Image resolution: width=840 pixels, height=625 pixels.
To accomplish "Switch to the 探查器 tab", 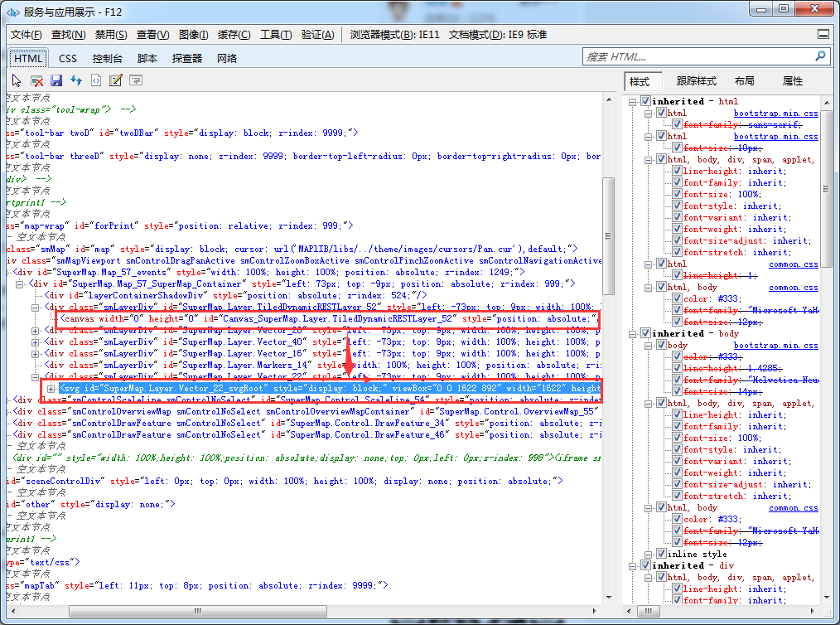I will [x=187, y=58].
